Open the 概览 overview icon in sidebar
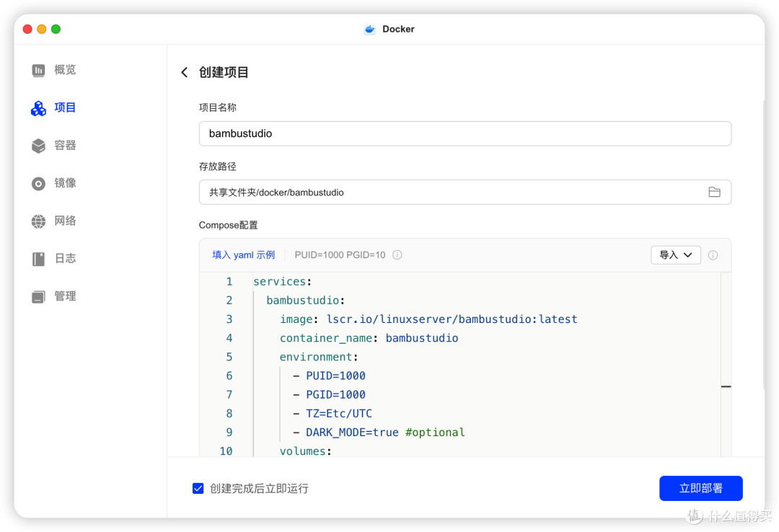 click(38, 70)
